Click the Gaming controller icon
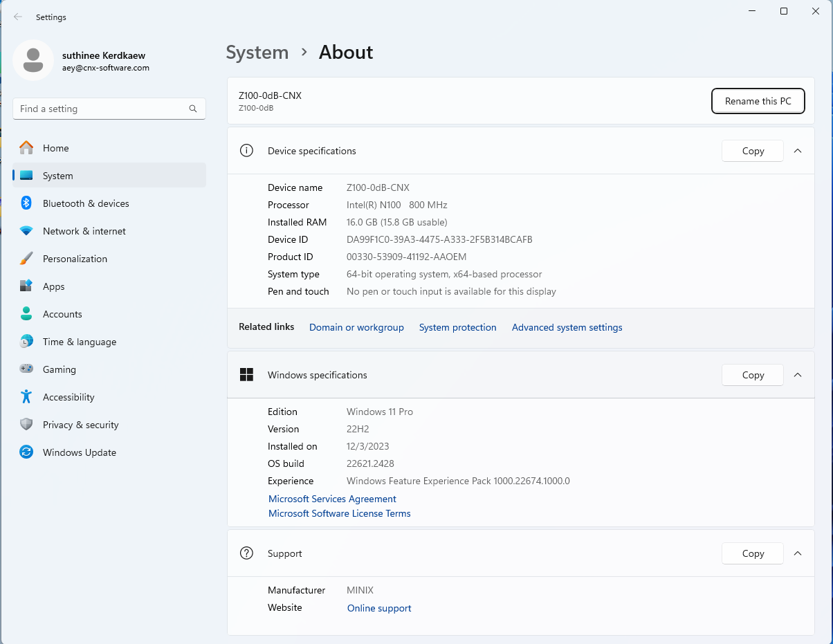Viewport: 833px width, 644px height. (x=26, y=369)
